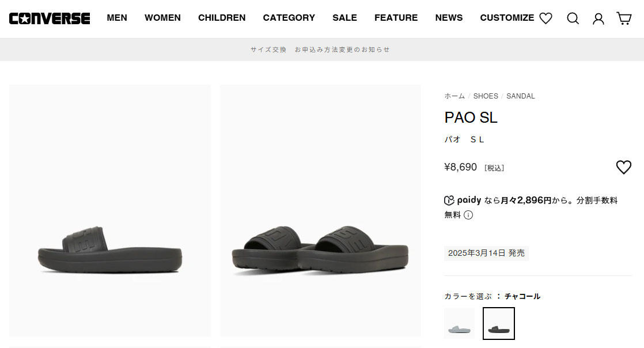Go to the SHOES breadcrumb link
The image size is (644, 348).
pos(486,96)
